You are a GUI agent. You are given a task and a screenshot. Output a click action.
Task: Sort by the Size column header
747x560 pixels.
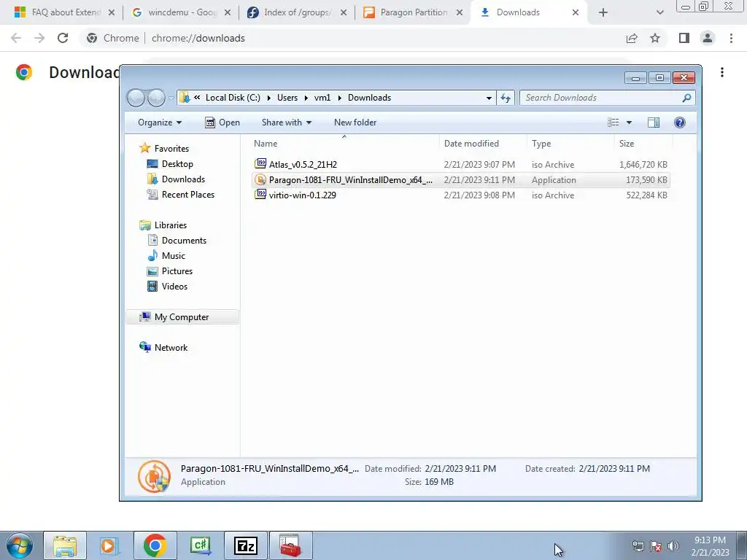[x=643, y=144]
